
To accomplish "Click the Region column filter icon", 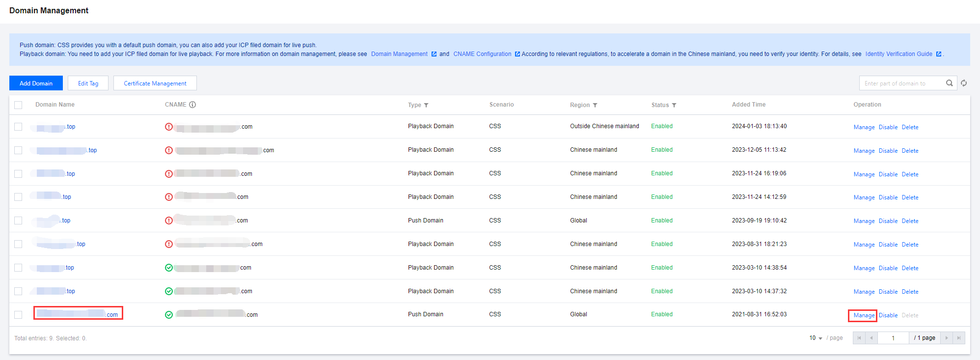I will click(595, 105).
